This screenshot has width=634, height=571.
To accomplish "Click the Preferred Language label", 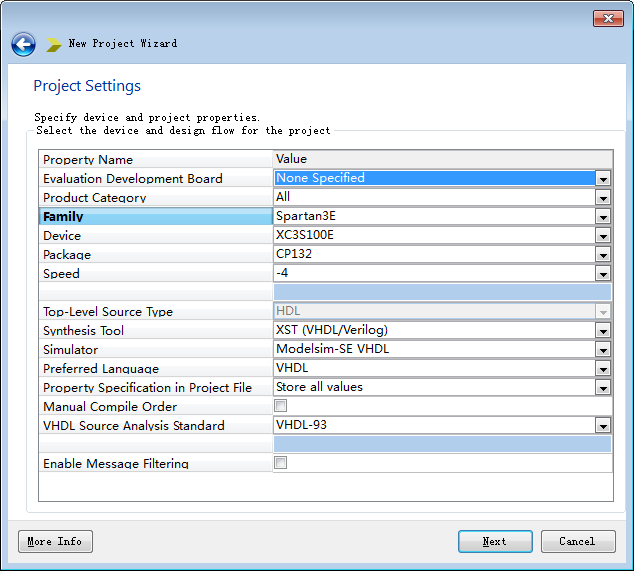I will (x=101, y=369).
